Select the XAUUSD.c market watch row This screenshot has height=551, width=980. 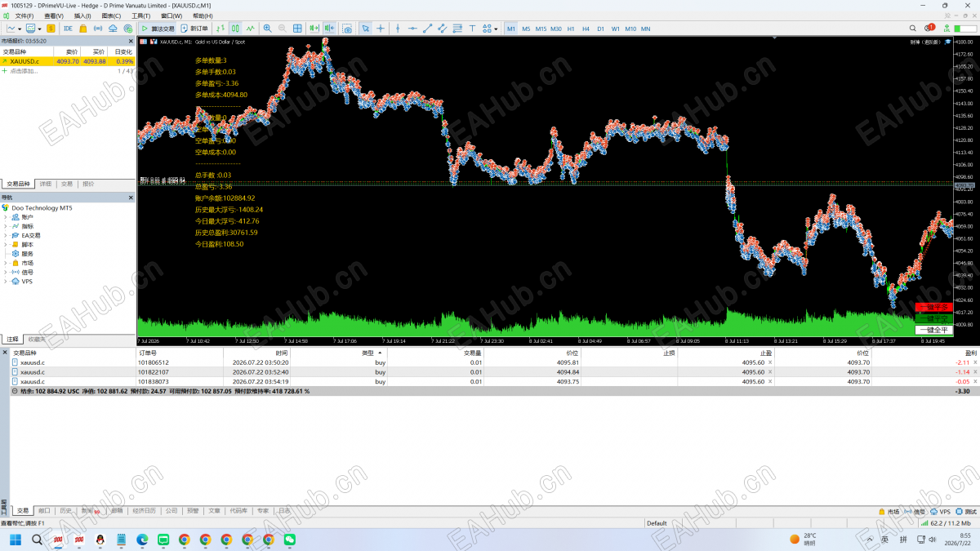coord(68,61)
